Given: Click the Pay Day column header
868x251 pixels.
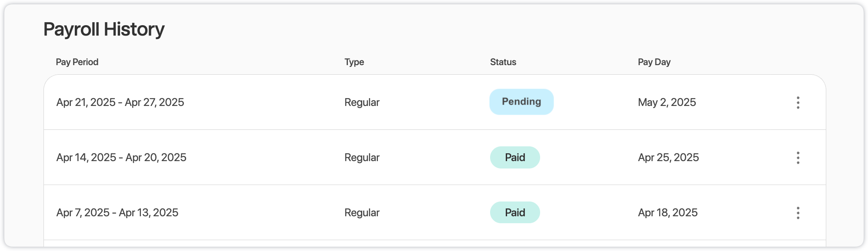Looking at the screenshot, I should tap(654, 62).
